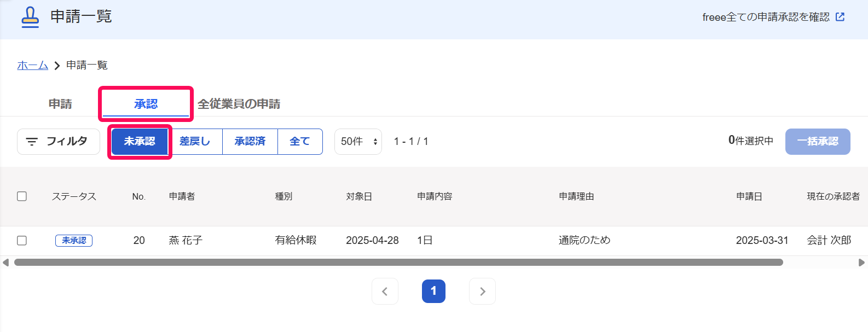
Task: Click the 一括承認 button
Action: (x=818, y=142)
